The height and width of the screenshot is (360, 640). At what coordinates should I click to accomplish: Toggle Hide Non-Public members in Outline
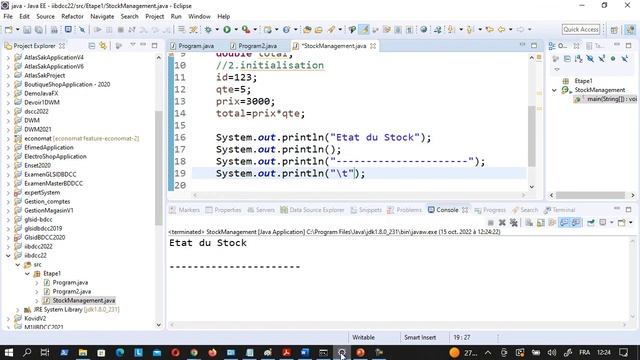pyautogui.click(x=613, y=59)
